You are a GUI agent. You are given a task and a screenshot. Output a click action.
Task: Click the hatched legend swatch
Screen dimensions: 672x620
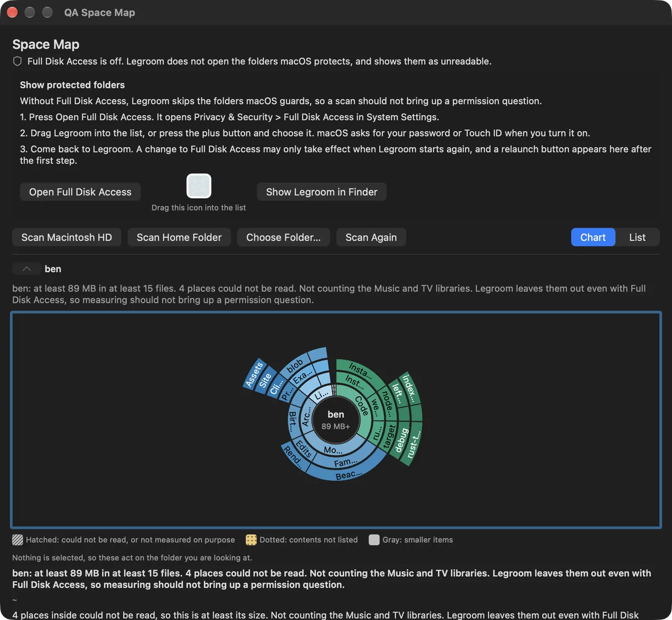[18, 540]
